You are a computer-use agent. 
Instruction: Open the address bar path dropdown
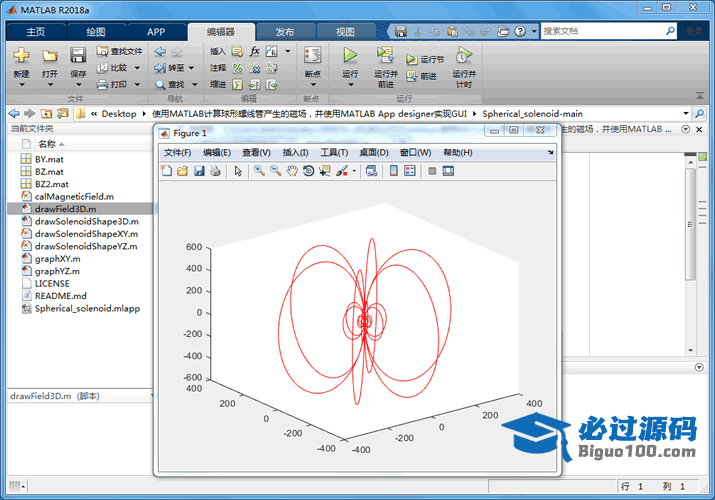[686, 113]
